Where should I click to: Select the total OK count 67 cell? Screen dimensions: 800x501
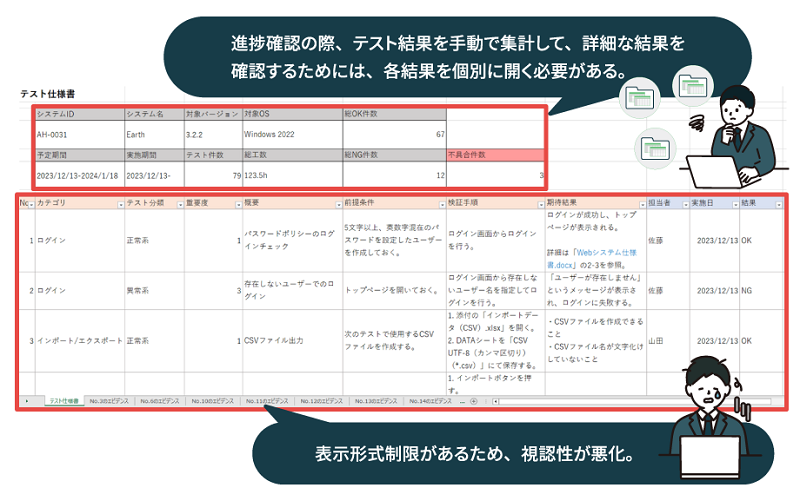click(x=394, y=134)
